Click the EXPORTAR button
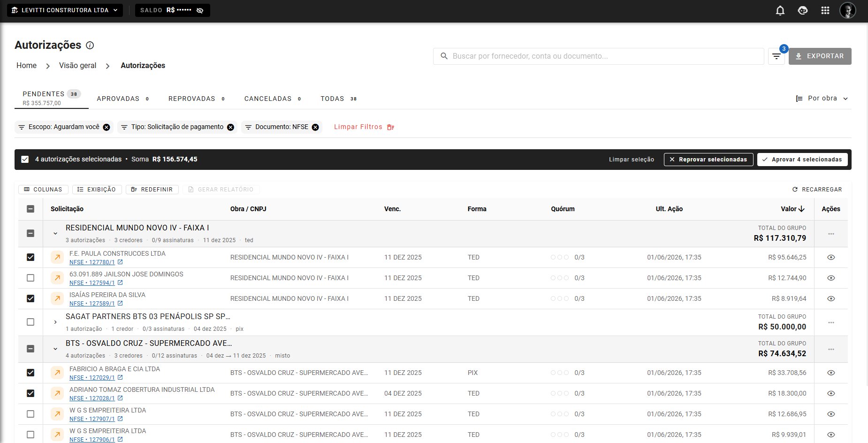 (x=820, y=56)
